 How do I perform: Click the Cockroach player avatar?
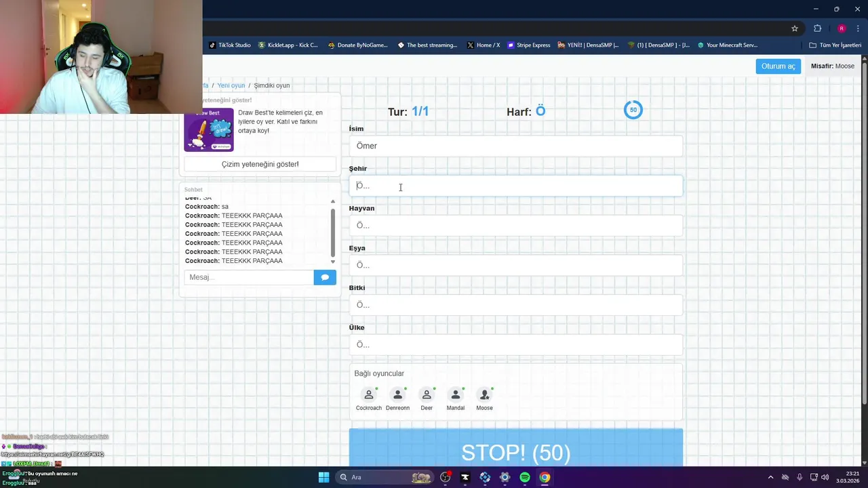click(369, 394)
